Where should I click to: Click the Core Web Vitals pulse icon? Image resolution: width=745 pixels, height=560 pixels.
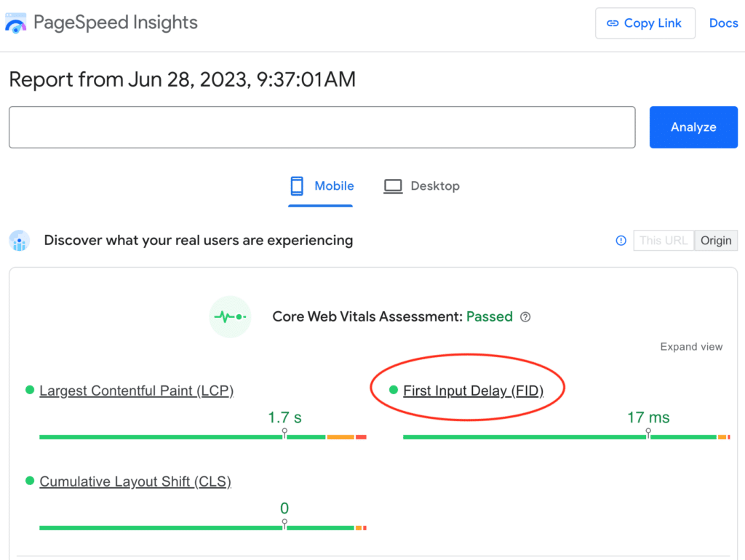pyautogui.click(x=230, y=317)
